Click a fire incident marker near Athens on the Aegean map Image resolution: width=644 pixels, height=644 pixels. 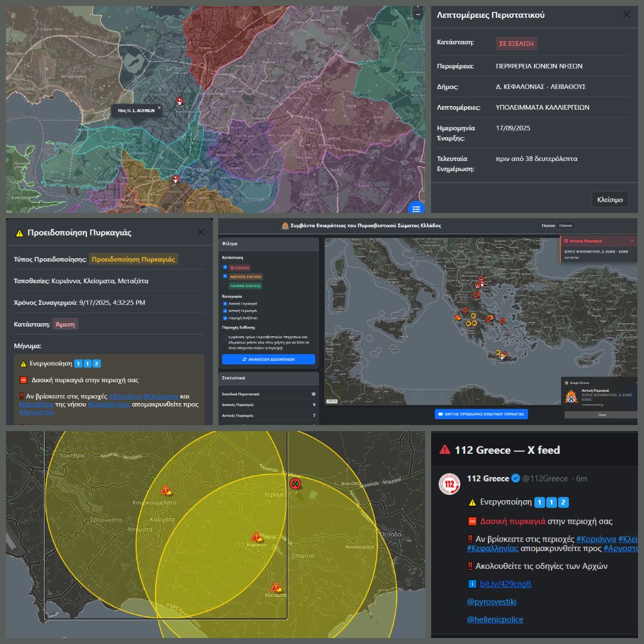(x=488, y=319)
